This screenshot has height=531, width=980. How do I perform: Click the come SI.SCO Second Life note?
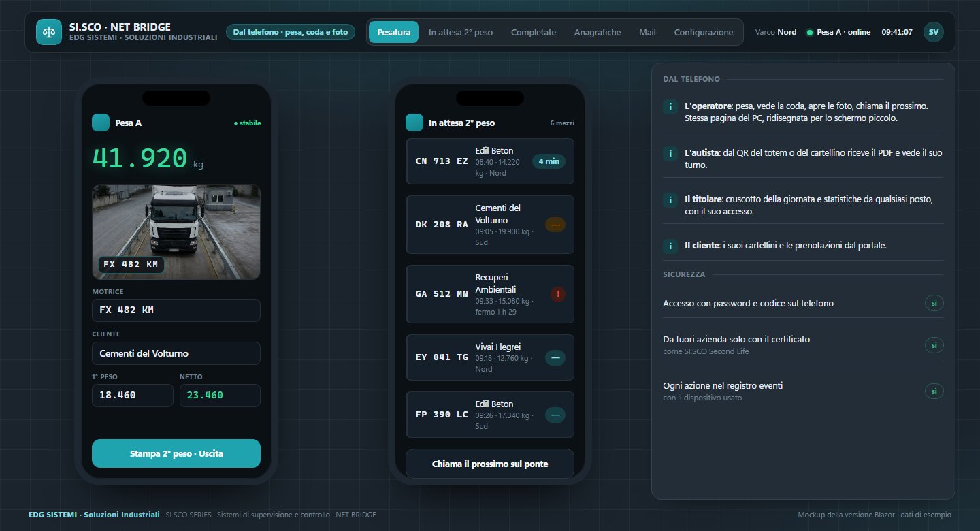[x=706, y=351]
